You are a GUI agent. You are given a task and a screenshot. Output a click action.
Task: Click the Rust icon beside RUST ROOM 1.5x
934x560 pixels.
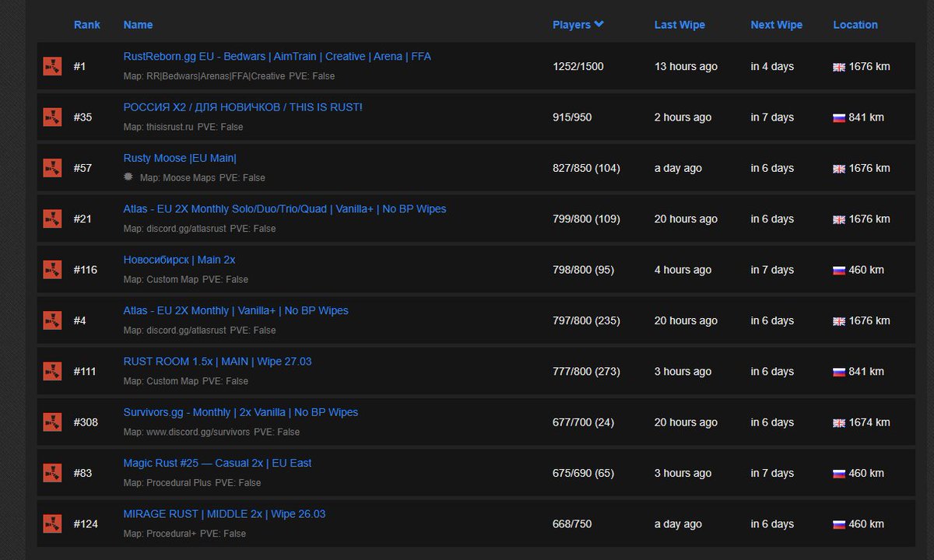(52, 371)
